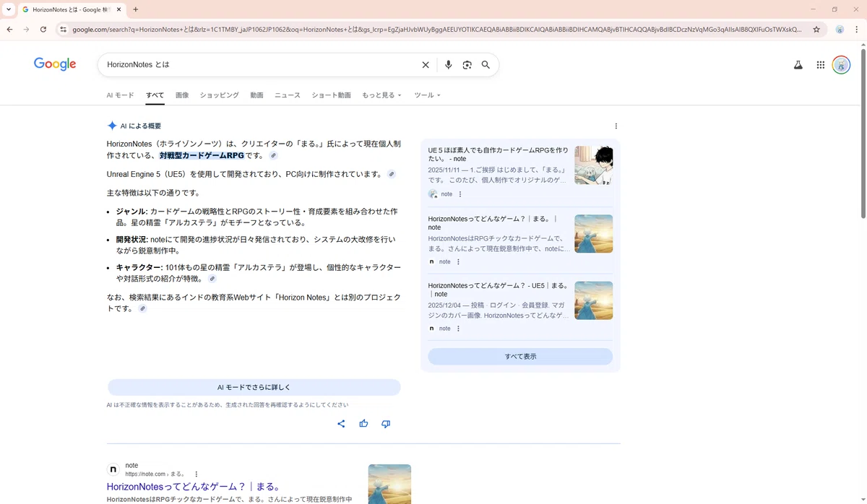Click AI モードでさらに詳しく button

(x=254, y=387)
